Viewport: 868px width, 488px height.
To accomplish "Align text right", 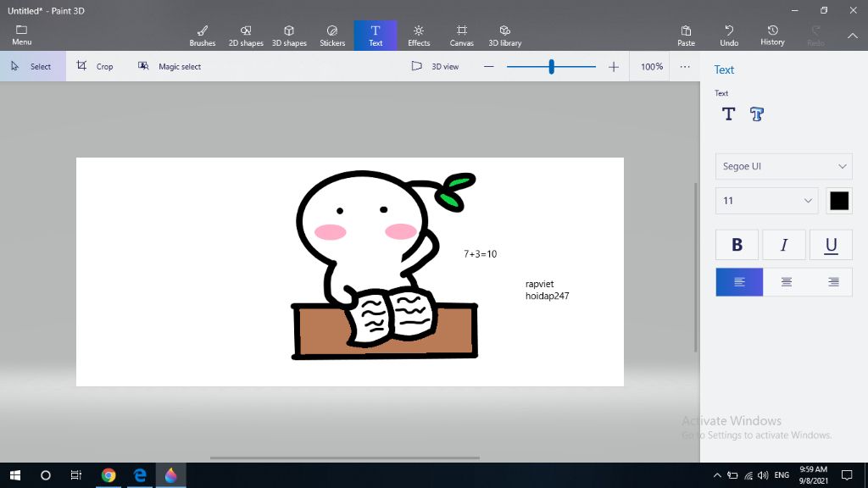I will pyautogui.click(x=832, y=281).
